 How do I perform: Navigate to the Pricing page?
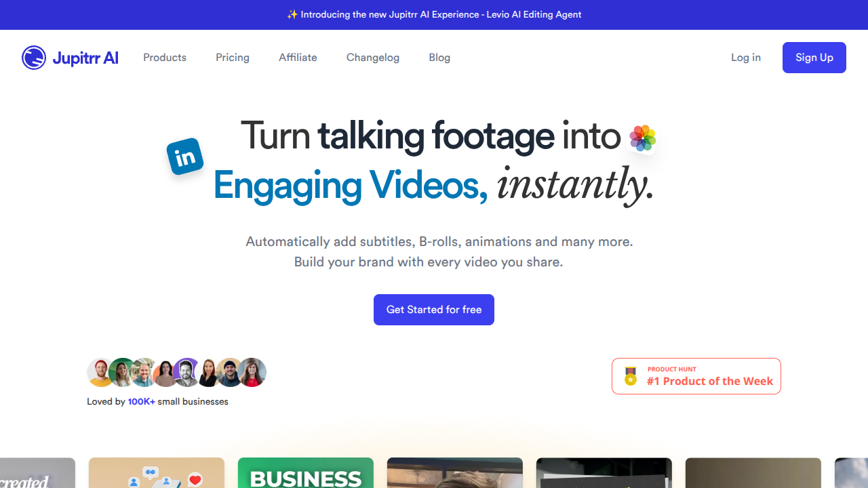233,58
